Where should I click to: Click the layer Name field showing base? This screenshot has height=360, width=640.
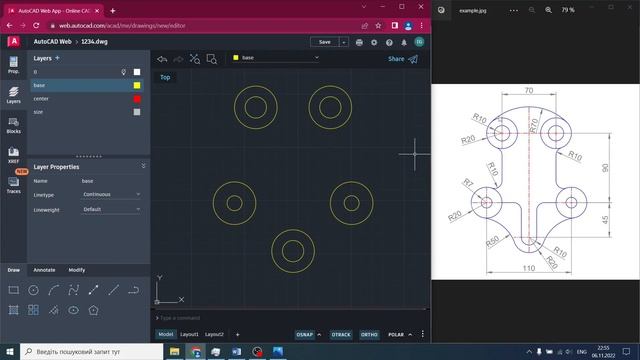pos(111,181)
